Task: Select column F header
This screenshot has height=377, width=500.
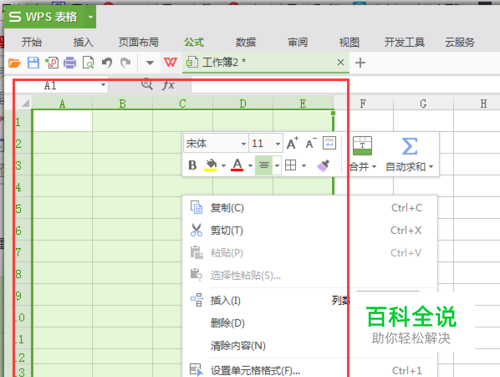Action: click(363, 104)
